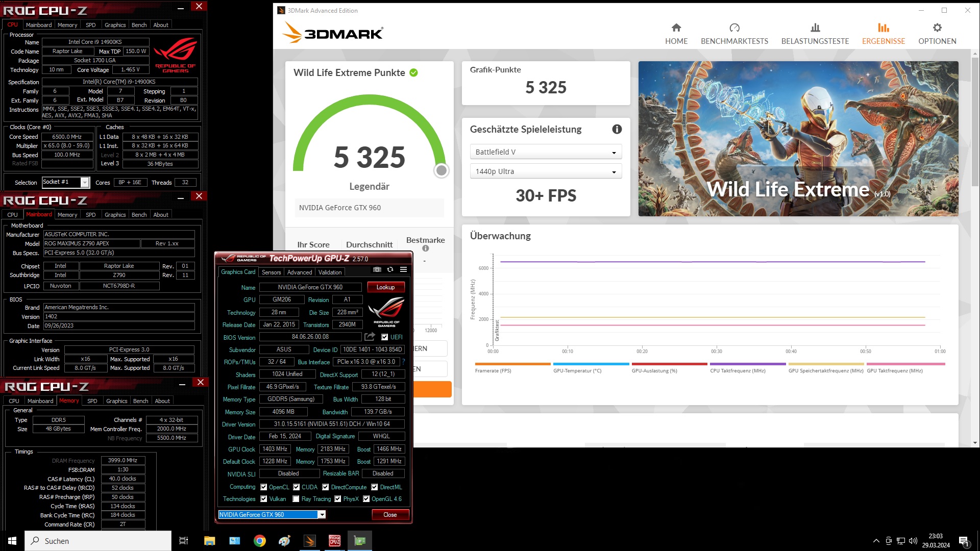Click the Close button in GPU-Z
The height and width of the screenshot is (551, 980).
[x=390, y=515]
